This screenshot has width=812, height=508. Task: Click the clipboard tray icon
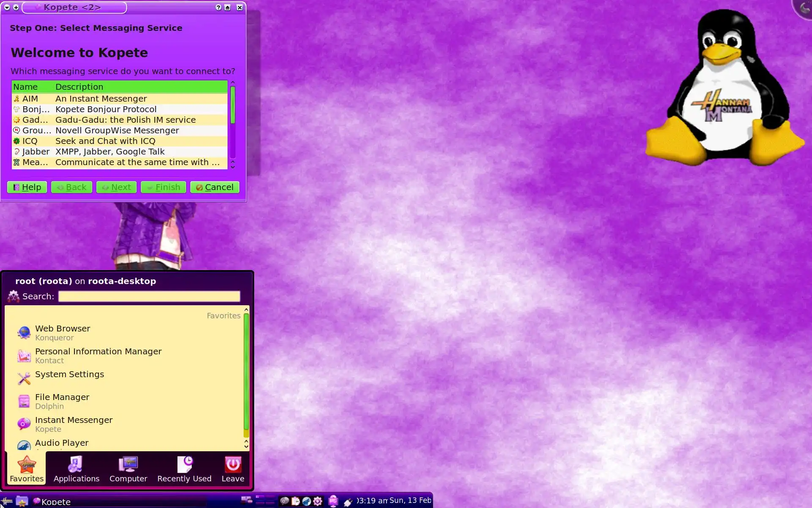(x=296, y=501)
